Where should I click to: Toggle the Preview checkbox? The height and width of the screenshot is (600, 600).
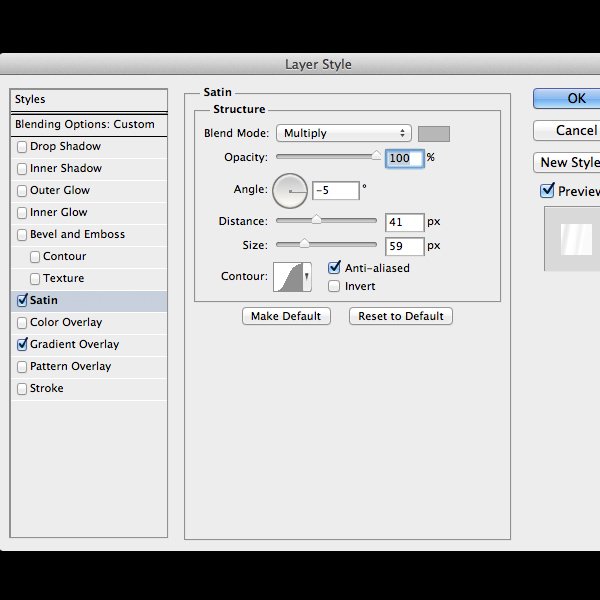[547, 190]
